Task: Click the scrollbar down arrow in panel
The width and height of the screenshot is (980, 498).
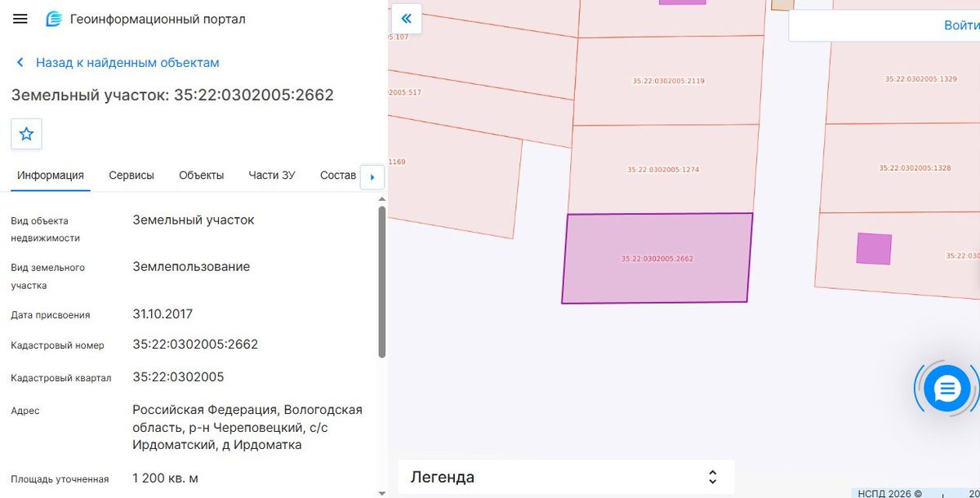Action: (382, 492)
